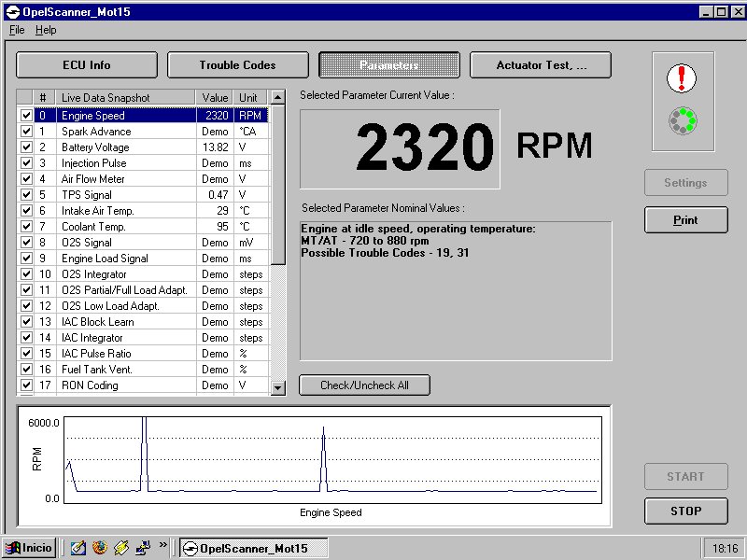Viewport: 747px width, 560px height.
Task: Click the STOP button
Action: tap(686, 511)
